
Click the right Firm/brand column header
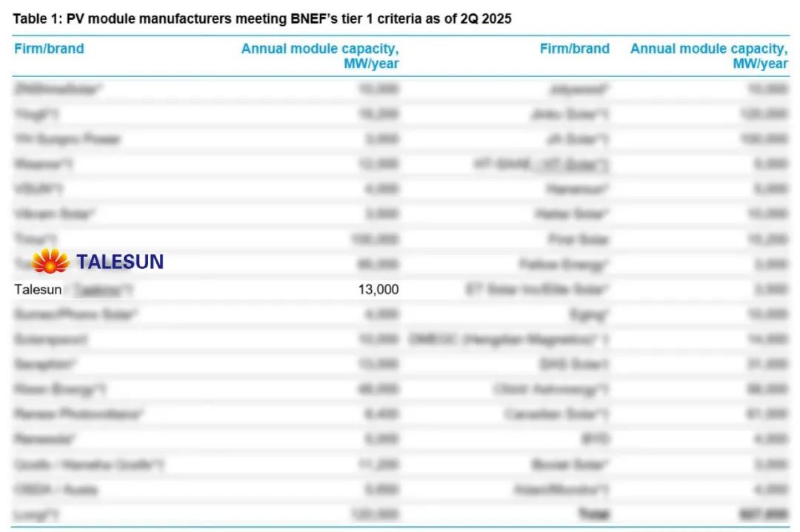(x=574, y=49)
